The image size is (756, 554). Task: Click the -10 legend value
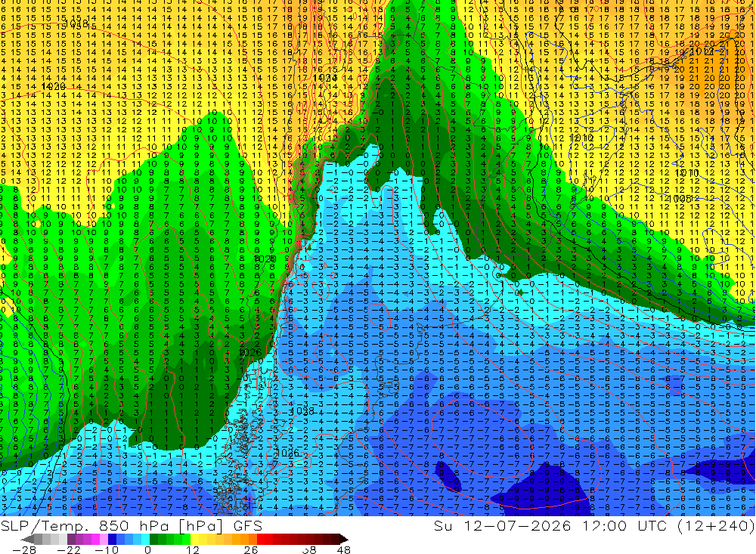point(107,550)
